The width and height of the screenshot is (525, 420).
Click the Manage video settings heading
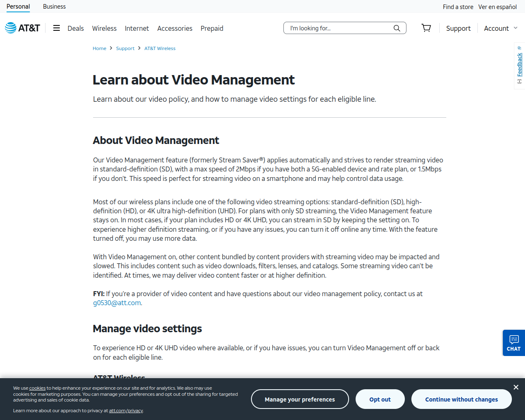(x=147, y=329)
